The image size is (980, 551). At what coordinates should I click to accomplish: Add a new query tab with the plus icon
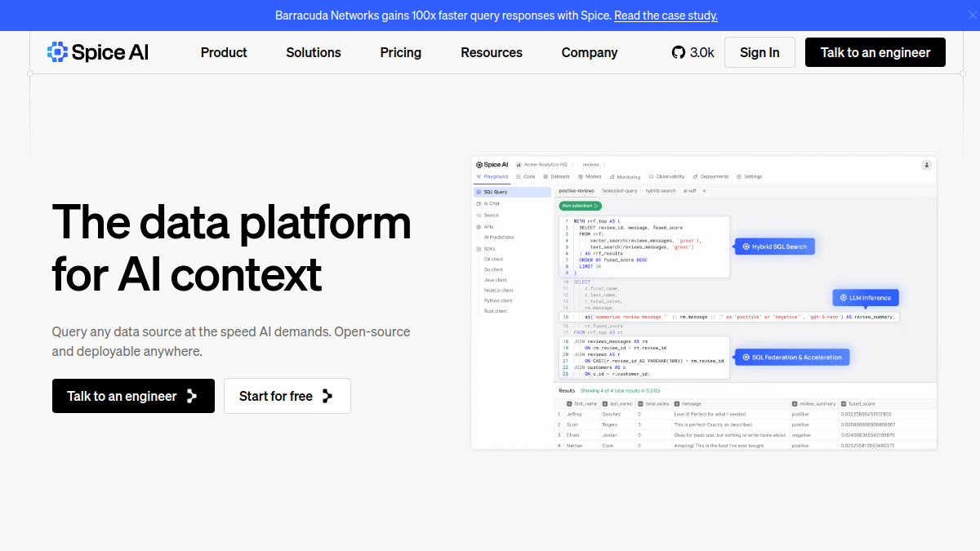click(705, 191)
